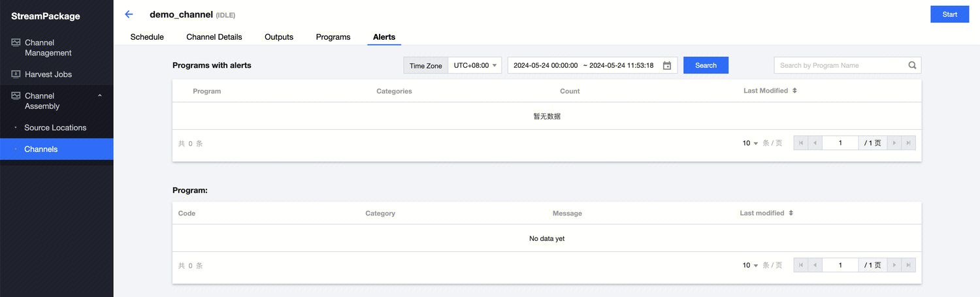Click the back arrow beside demo_channel
This screenshot has height=297, width=980.
pyautogui.click(x=129, y=14)
